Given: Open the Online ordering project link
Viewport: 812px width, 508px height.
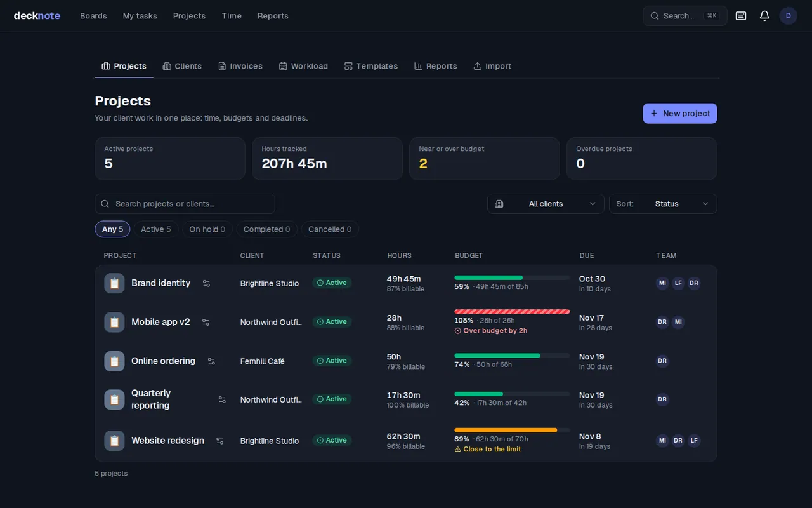Looking at the screenshot, I should (163, 361).
